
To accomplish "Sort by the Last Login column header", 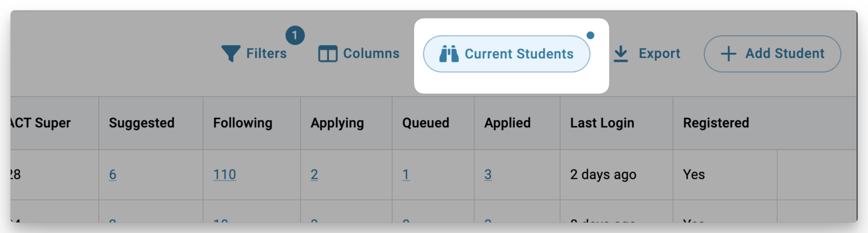I will [602, 123].
